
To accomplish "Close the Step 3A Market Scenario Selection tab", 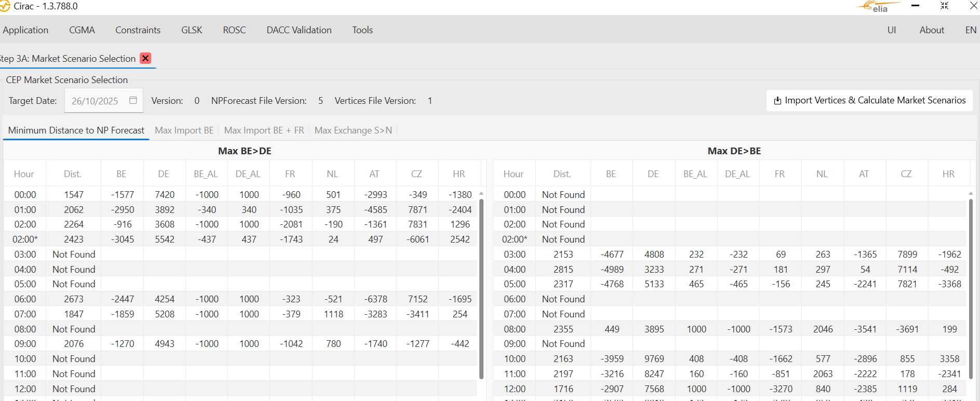I will coord(146,58).
